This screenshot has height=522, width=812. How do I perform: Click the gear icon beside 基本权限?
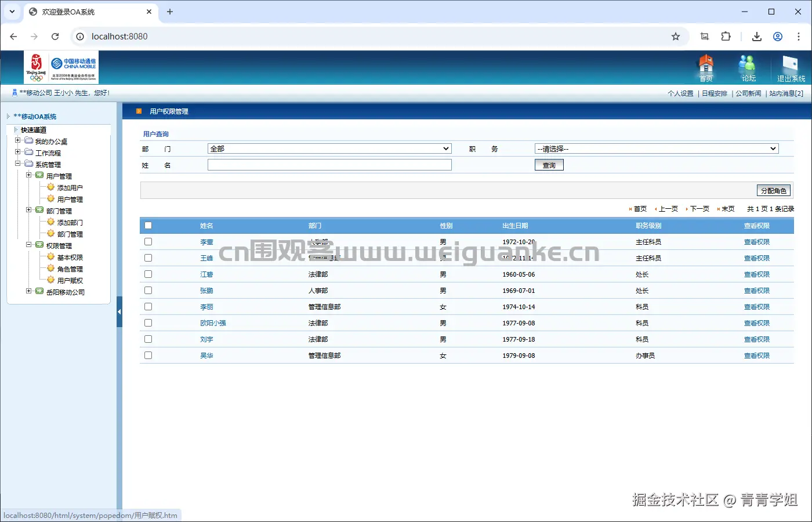pyautogui.click(x=51, y=257)
